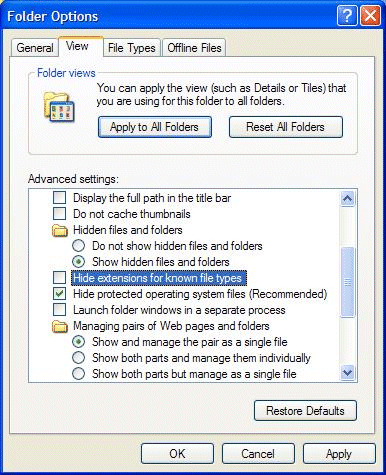Click the scrollbar down arrow in Advanced settings

(x=347, y=372)
